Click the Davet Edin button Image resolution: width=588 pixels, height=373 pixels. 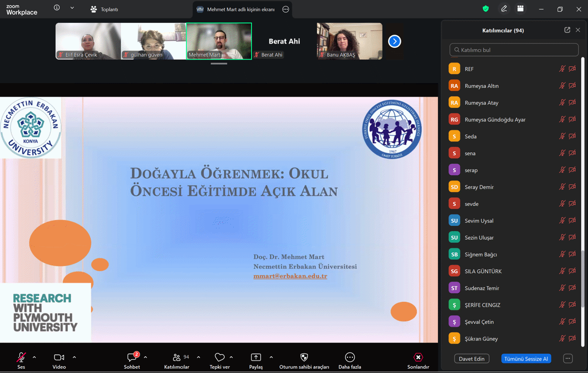pyautogui.click(x=471, y=359)
